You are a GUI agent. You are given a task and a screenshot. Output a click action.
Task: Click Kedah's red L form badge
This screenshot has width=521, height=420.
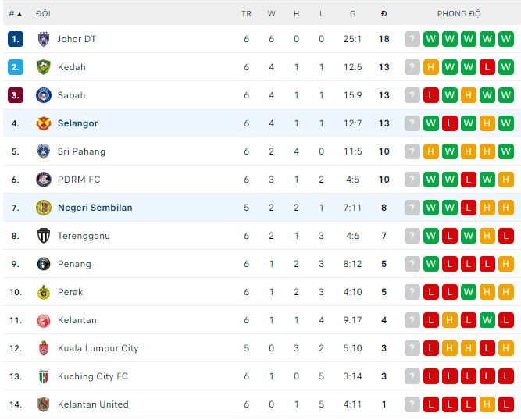click(487, 67)
